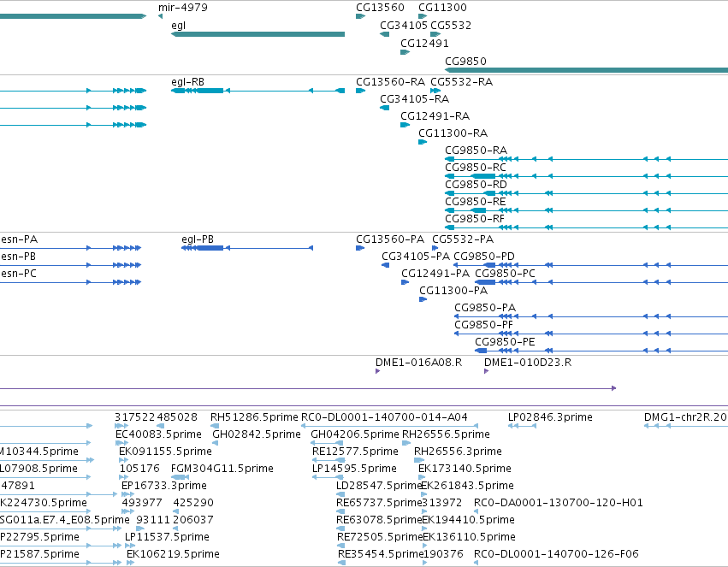The width and height of the screenshot is (728, 567).
Task: Choose transcript label CG11300-RA
Action: [x=453, y=133]
